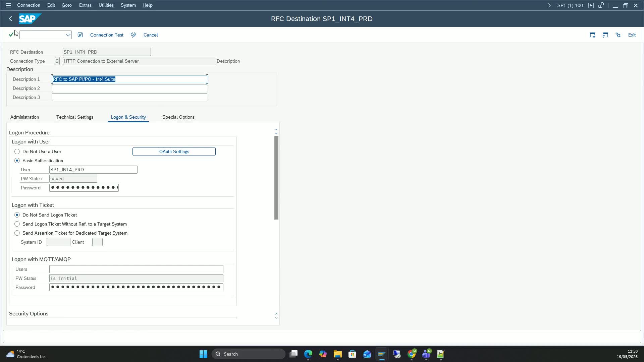The image size is (644, 362).
Task: Open the Connection menu
Action: point(29,5)
